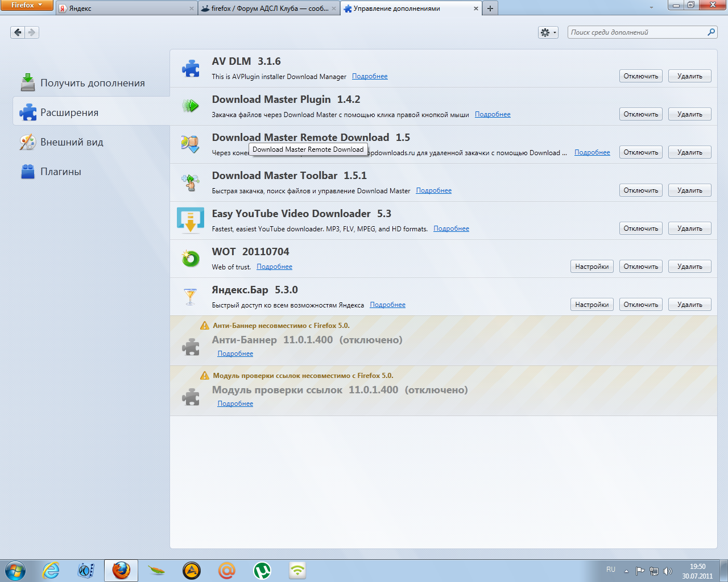The height and width of the screenshot is (582, 728).
Task: Click the Download Master Toolbar icon
Action: 191,182
